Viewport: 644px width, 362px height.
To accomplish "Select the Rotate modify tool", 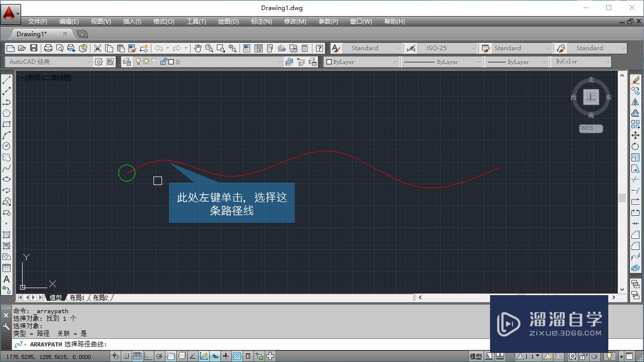I will [635, 146].
